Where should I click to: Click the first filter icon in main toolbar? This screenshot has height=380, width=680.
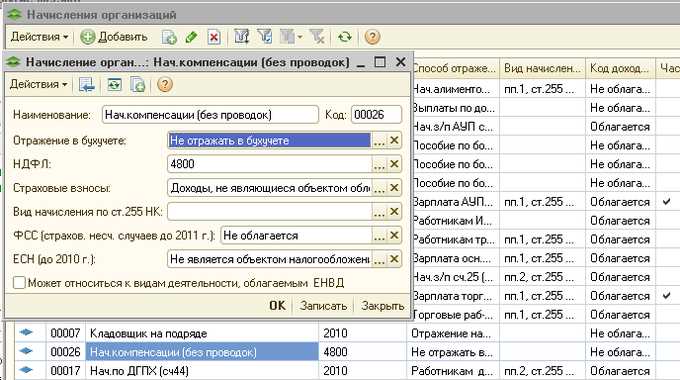coord(242,37)
